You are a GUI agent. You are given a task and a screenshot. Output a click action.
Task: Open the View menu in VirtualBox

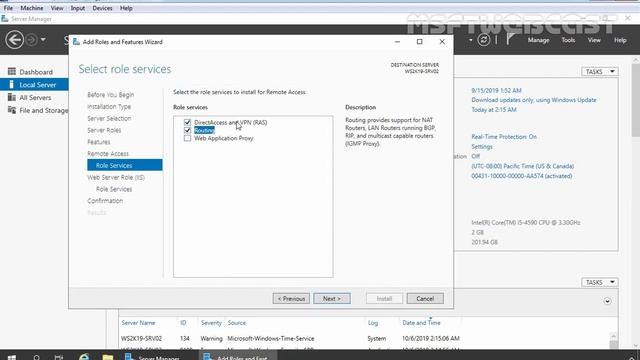tap(57, 8)
